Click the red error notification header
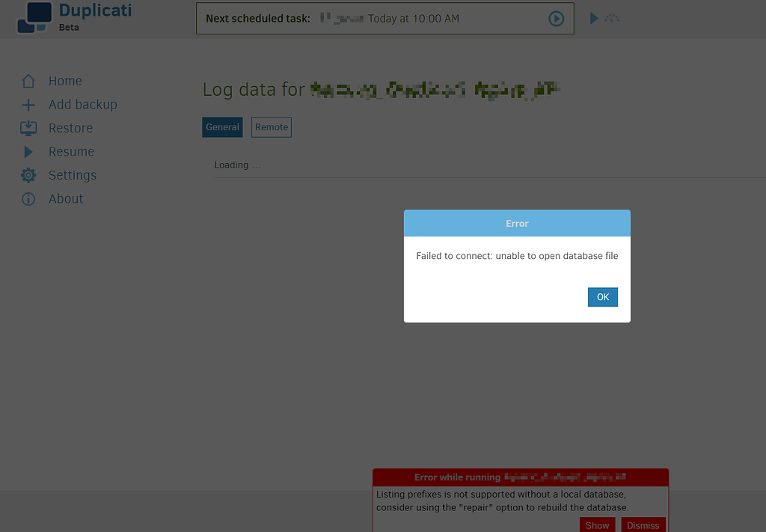The width and height of the screenshot is (766, 532). [x=520, y=477]
